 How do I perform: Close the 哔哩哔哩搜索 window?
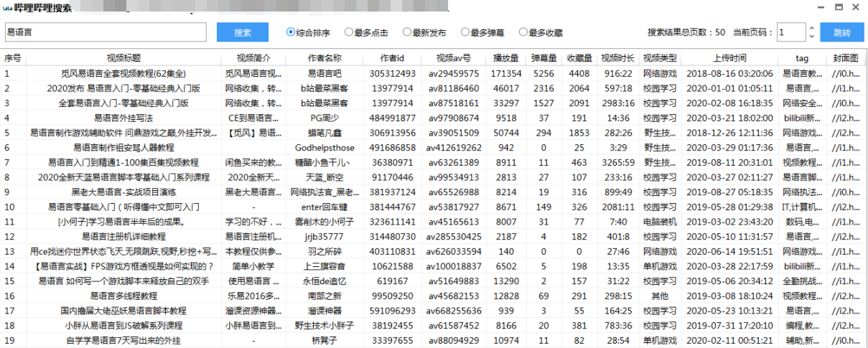pyautogui.click(x=855, y=7)
